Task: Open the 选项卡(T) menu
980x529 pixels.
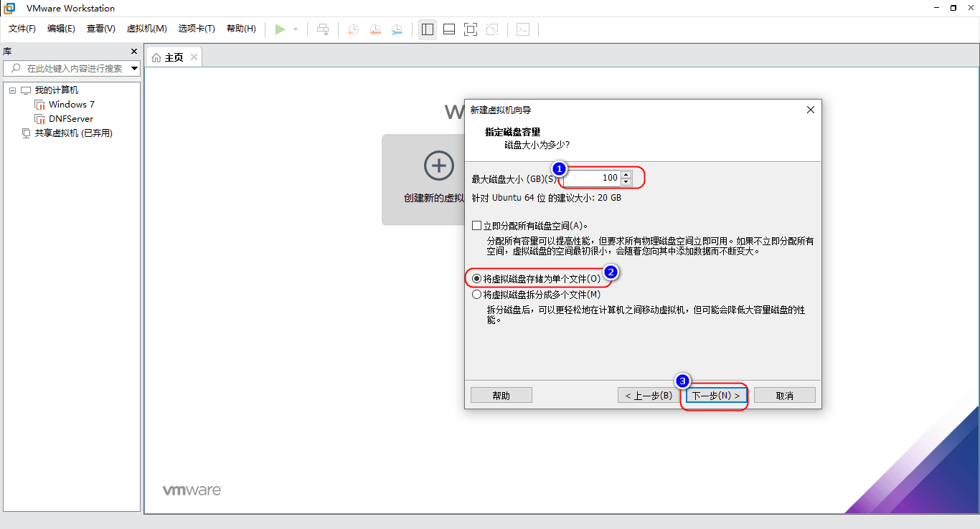Action: coord(197,29)
